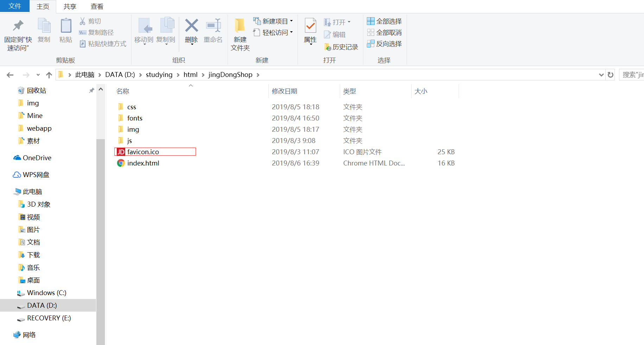Image resolution: width=644 pixels, height=345 pixels.
Task: Select the fonts folder
Action: (x=130, y=118)
